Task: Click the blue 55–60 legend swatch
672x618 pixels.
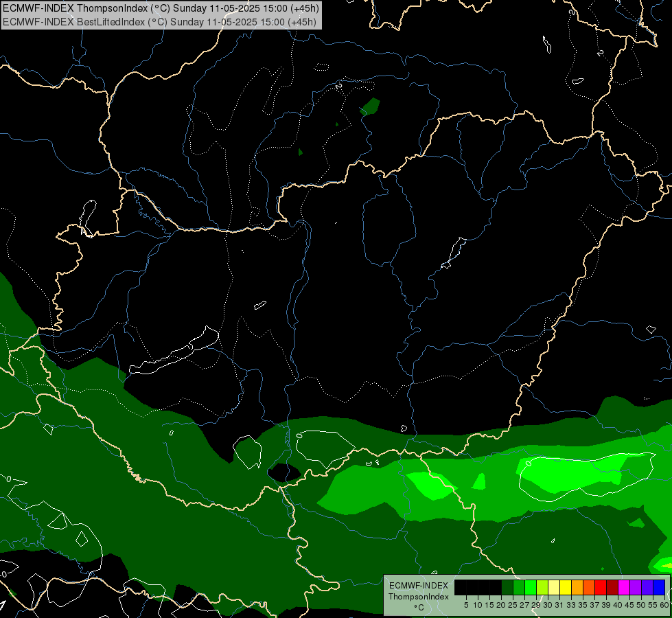Action: [659, 587]
